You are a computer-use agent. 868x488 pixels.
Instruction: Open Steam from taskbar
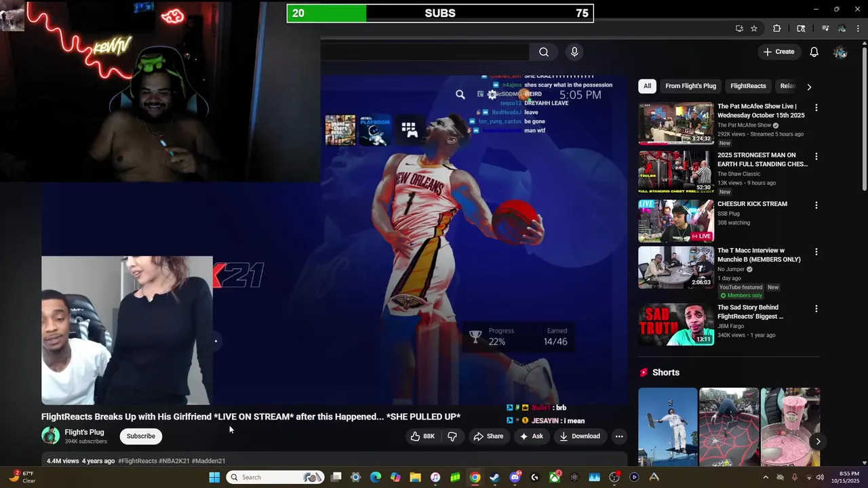[x=494, y=477]
